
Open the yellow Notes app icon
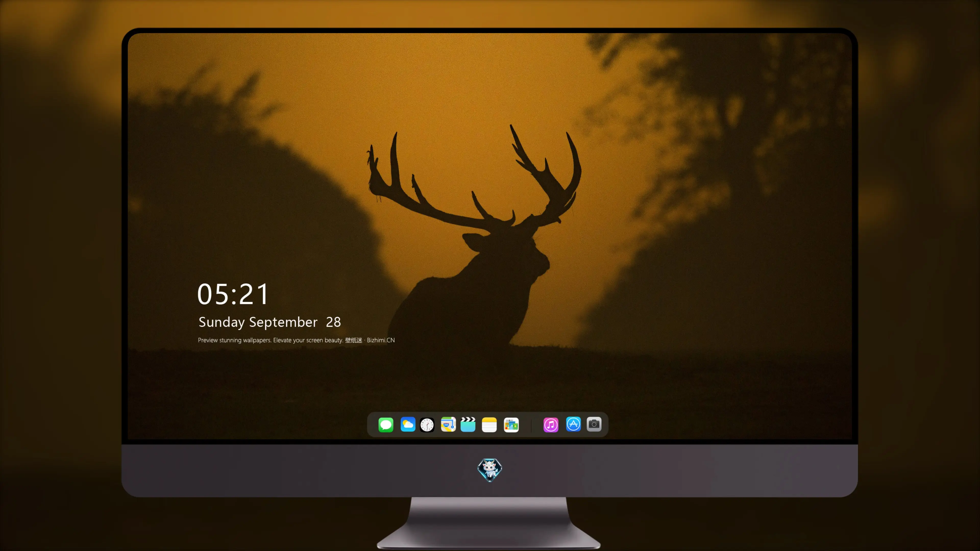pos(489,424)
